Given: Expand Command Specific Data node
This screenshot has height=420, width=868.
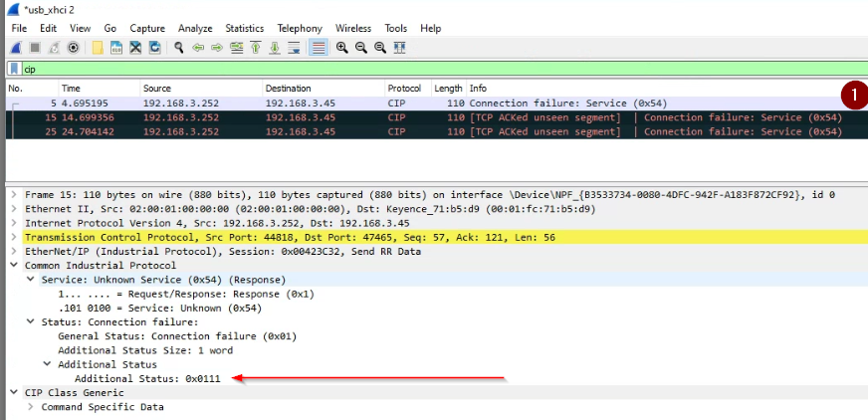Looking at the screenshot, I should click(x=31, y=407).
